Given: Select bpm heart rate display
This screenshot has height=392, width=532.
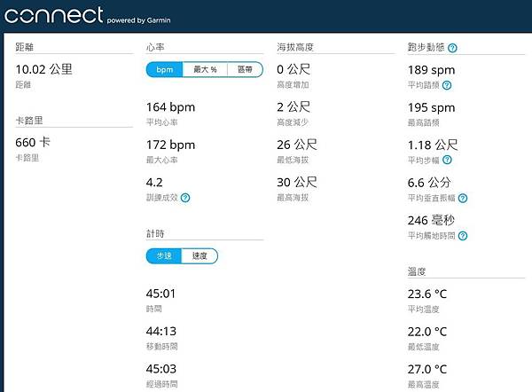Looking at the screenshot, I should 164,69.
